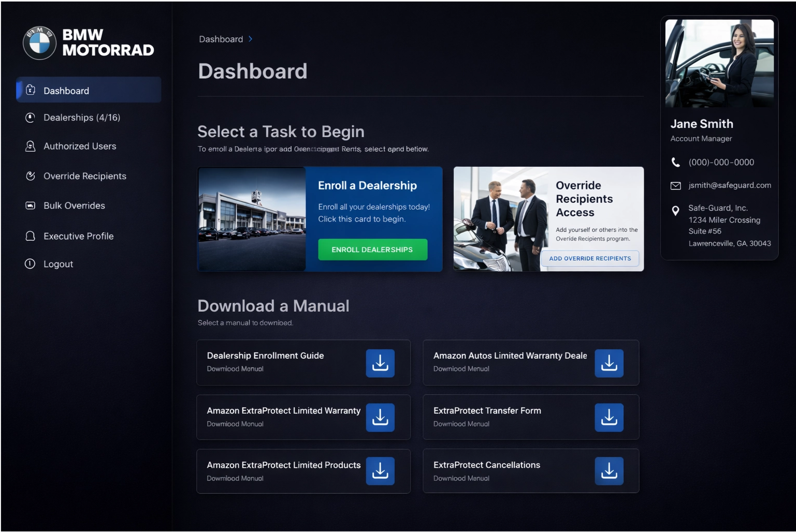Viewport: 796px width, 532px height.
Task: Download the Dealership Enrollment Guide
Action: (x=380, y=363)
